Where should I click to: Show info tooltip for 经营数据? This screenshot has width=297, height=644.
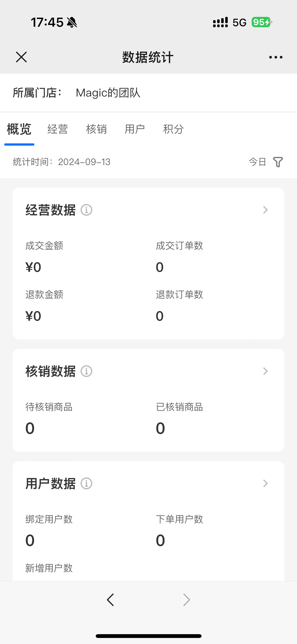86,210
